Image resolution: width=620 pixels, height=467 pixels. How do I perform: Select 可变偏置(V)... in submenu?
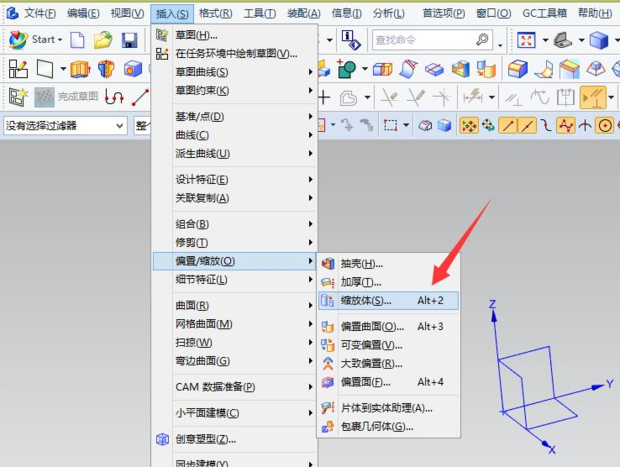(x=388, y=345)
